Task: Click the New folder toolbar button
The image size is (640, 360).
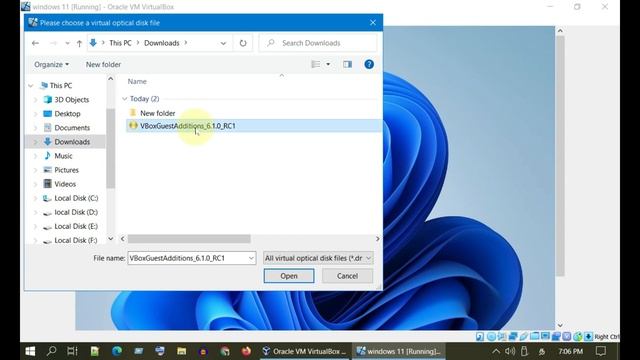Action: 103,64
